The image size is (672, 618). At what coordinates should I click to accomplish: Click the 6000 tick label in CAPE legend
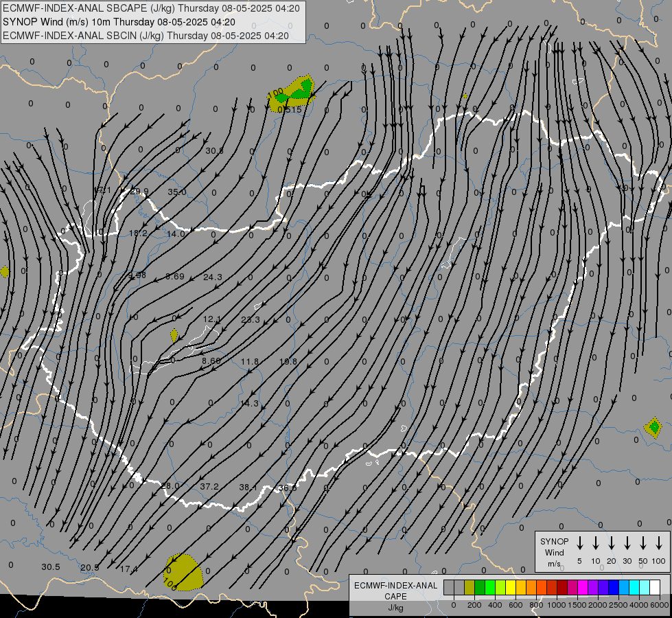tap(659, 605)
